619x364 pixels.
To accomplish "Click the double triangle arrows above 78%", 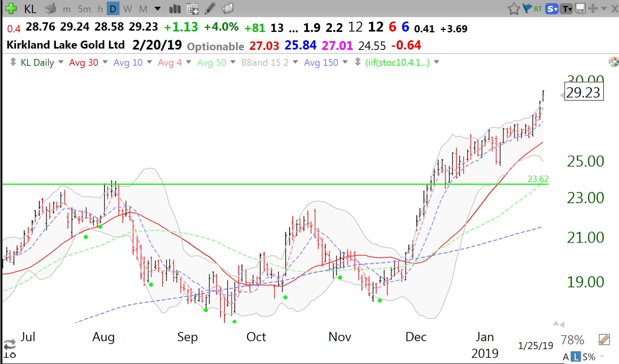I will pyautogui.click(x=559, y=324).
